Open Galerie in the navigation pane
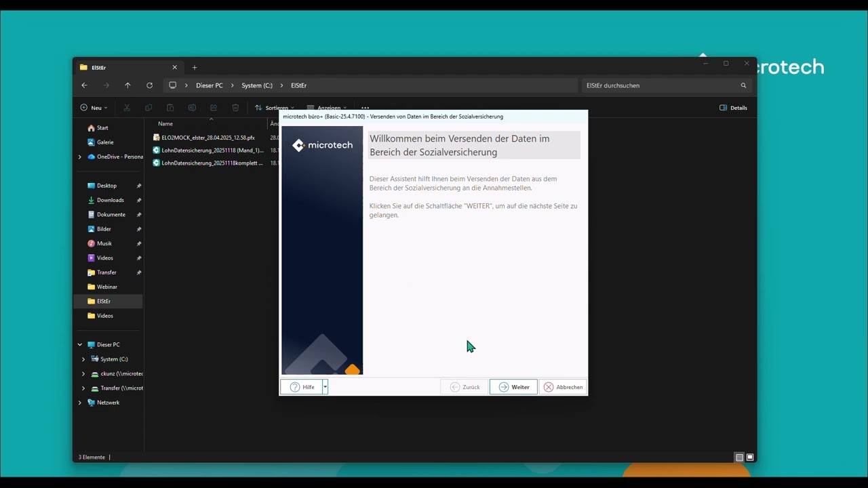The width and height of the screenshot is (868, 488). pyautogui.click(x=105, y=142)
